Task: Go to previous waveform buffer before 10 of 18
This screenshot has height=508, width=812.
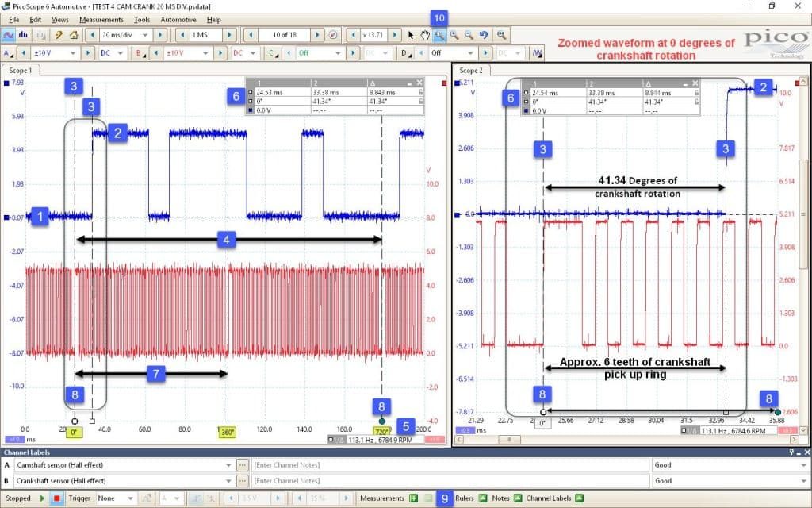Action: (x=251, y=35)
